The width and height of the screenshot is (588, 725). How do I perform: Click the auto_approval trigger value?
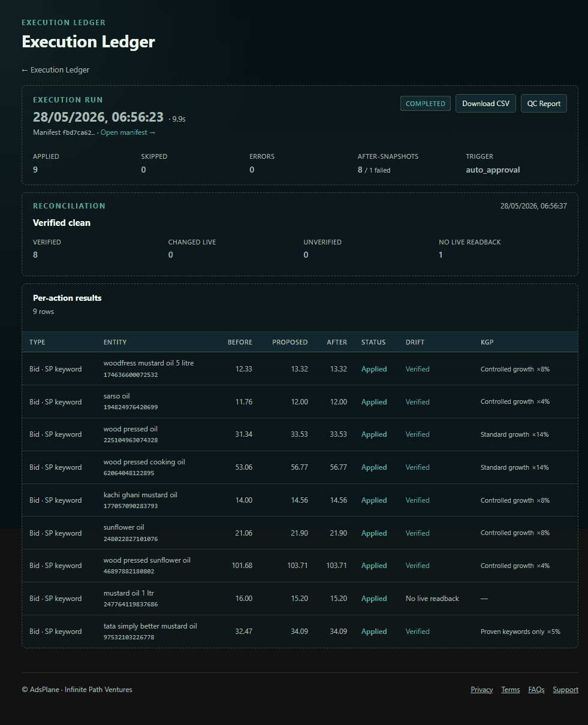pyautogui.click(x=493, y=170)
